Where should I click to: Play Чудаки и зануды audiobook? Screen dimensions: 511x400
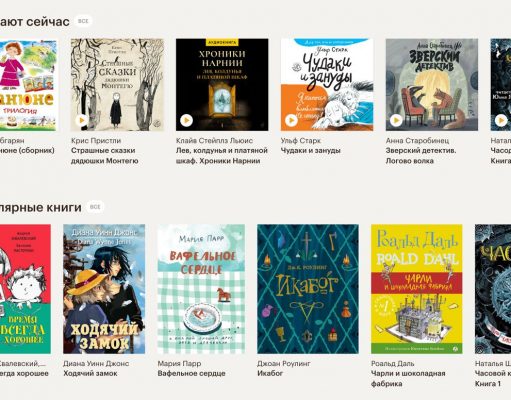click(291, 120)
